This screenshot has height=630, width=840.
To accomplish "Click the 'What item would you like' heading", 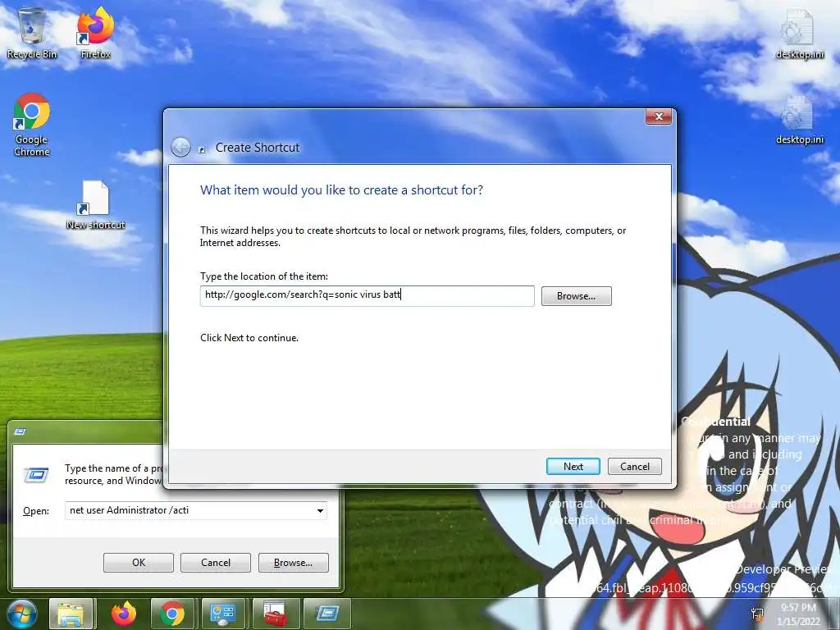I will click(x=341, y=190).
